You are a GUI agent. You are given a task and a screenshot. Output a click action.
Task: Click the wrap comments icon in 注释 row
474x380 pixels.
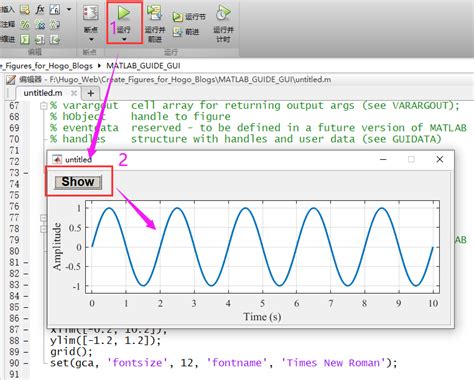click(55, 25)
